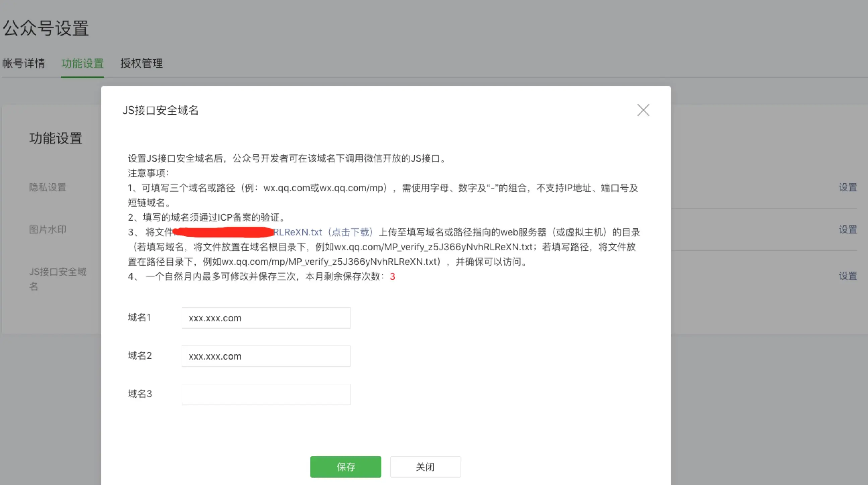Open the 授权管理 tab
Screen dimensions: 868x485
[x=141, y=63]
